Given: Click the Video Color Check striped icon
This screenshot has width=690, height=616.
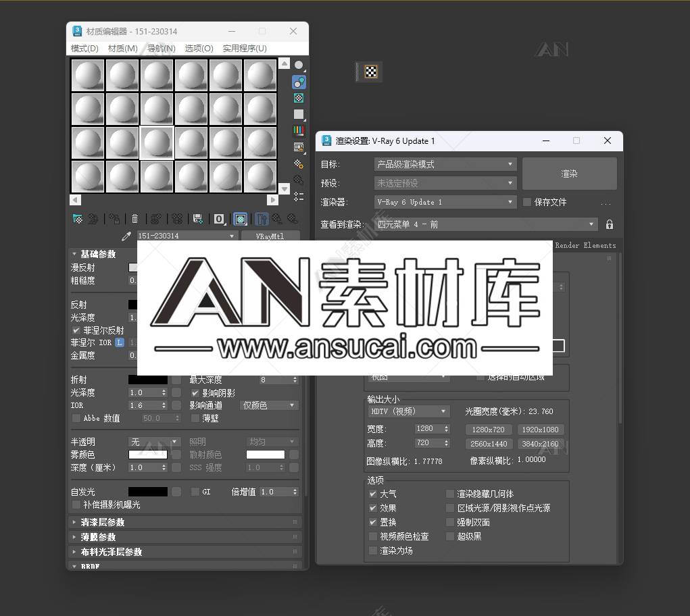Looking at the screenshot, I should (299, 130).
